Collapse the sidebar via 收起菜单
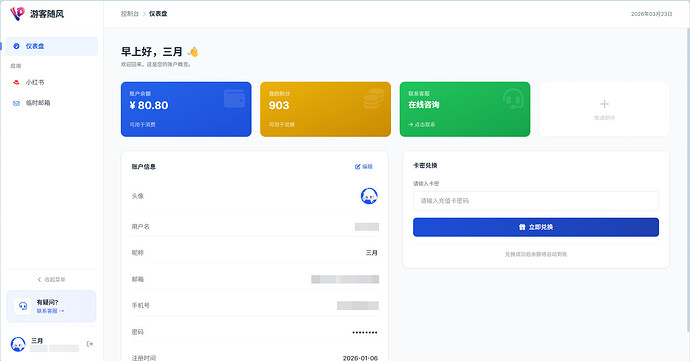 [x=51, y=280]
